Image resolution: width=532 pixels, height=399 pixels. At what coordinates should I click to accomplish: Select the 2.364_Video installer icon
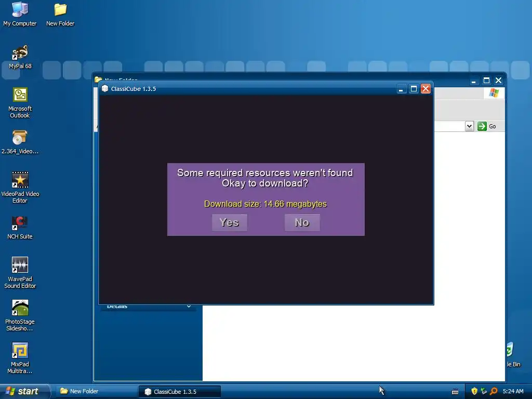coord(20,142)
